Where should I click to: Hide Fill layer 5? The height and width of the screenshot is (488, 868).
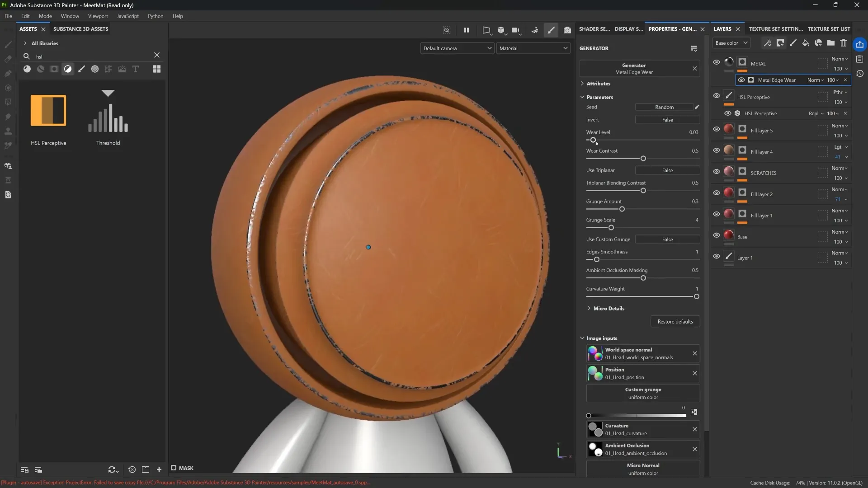717,129
